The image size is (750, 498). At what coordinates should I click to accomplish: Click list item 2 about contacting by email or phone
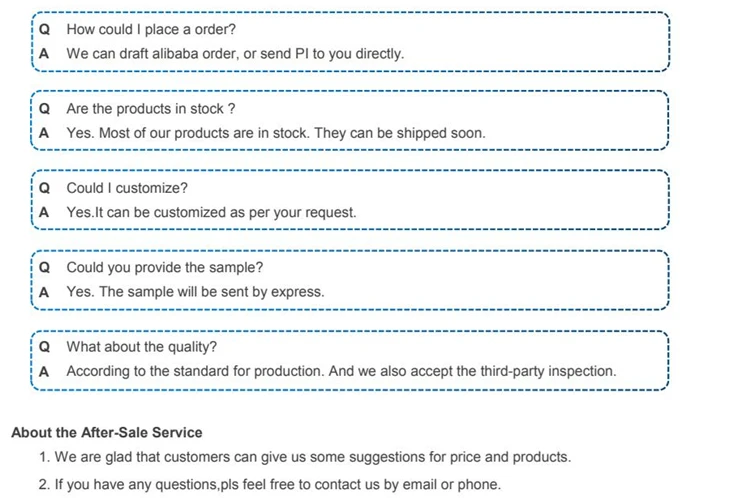269,485
